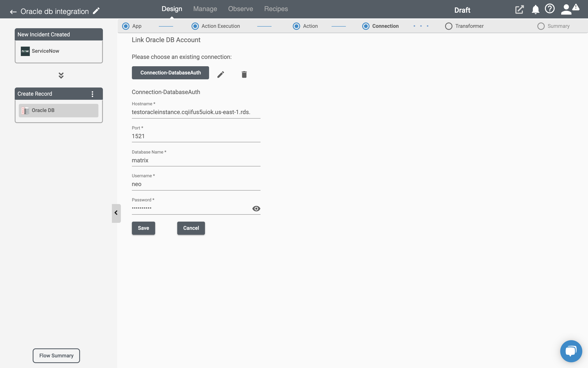
Task: Select the Action step radio
Action: click(x=296, y=26)
